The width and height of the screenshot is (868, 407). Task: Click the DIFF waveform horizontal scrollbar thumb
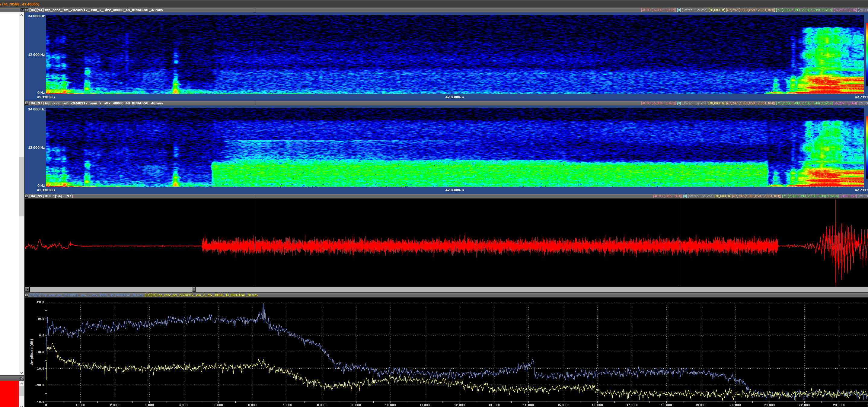pyautogui.click(x=194, y=289)
